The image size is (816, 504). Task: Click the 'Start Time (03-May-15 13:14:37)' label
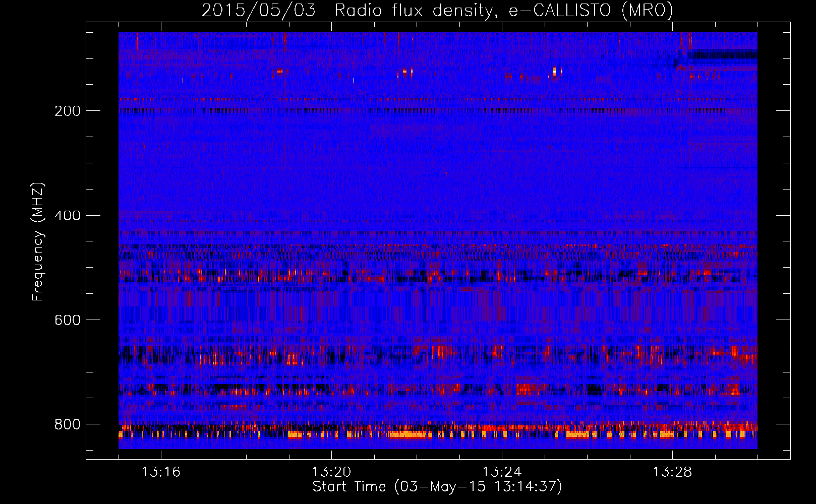437,487
